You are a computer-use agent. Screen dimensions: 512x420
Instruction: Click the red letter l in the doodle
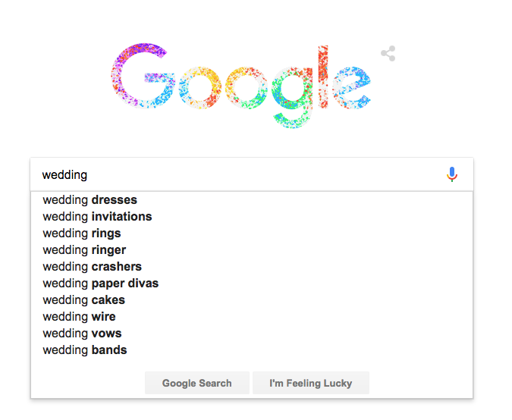[324, 74]
